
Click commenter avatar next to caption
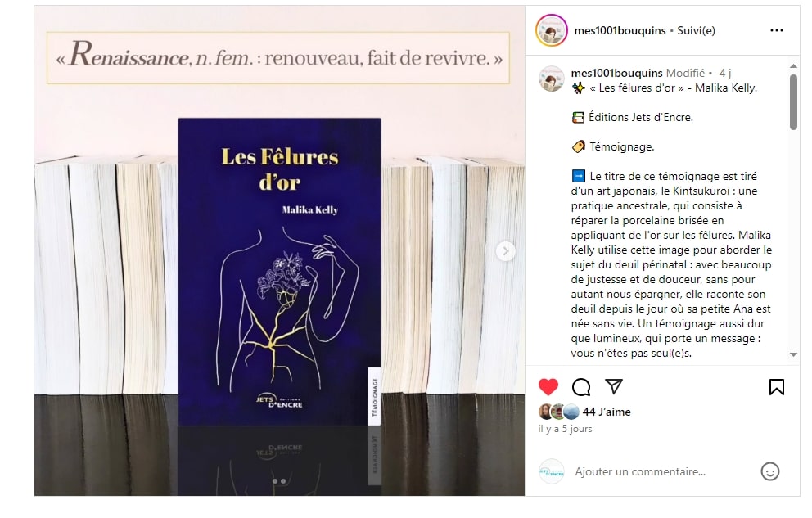(x=552, y=79)
